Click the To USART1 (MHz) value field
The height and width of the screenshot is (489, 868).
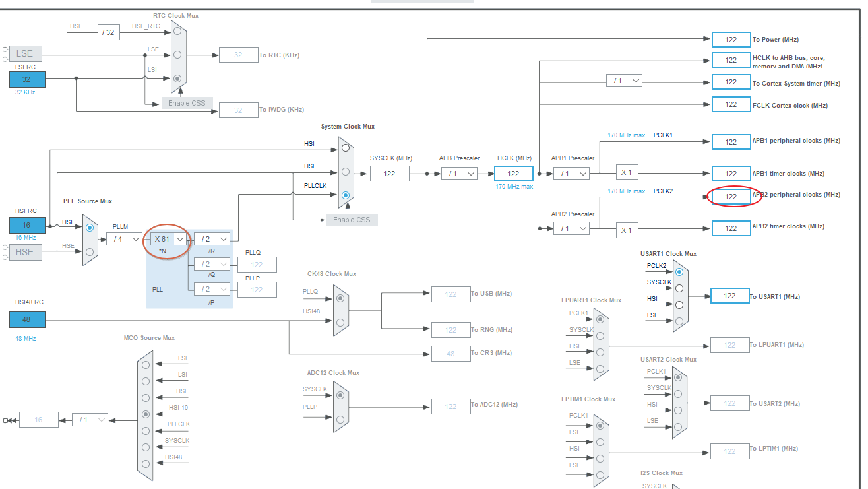point(729,296)
